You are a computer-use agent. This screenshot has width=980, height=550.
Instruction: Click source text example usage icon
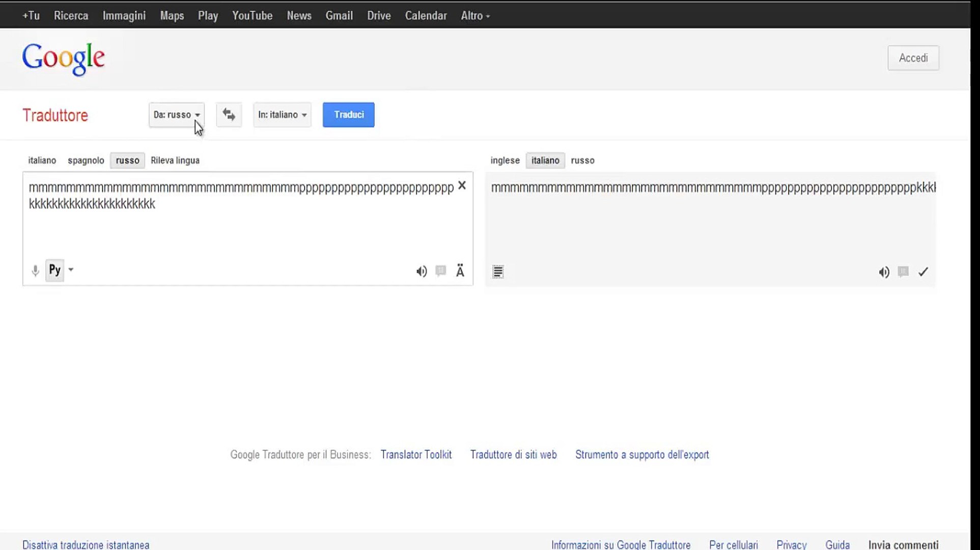tap(441, 271)
